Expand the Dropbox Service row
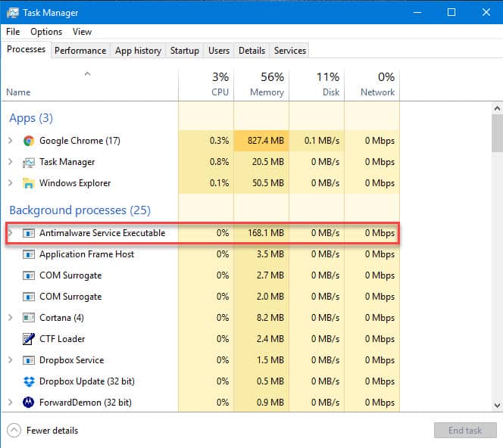Image resolution: width=503 pixels, height=448 pixels. pyautogui.click(x=11, y=360)
